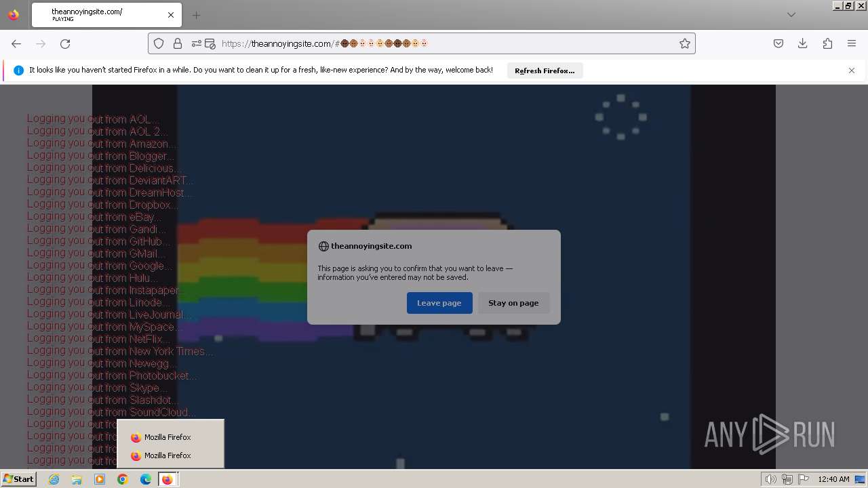Click Stay on page button

pos(513,303)
